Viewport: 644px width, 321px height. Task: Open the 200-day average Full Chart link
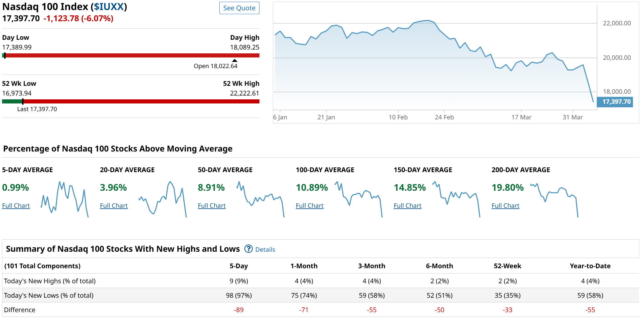505,205
